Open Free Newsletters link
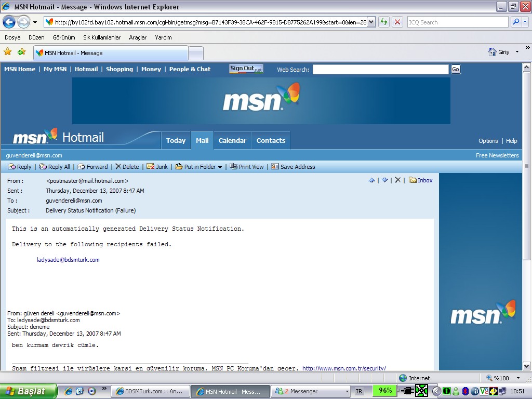The width and height of the screenshot is (532, 399). (x=497, y=155)
